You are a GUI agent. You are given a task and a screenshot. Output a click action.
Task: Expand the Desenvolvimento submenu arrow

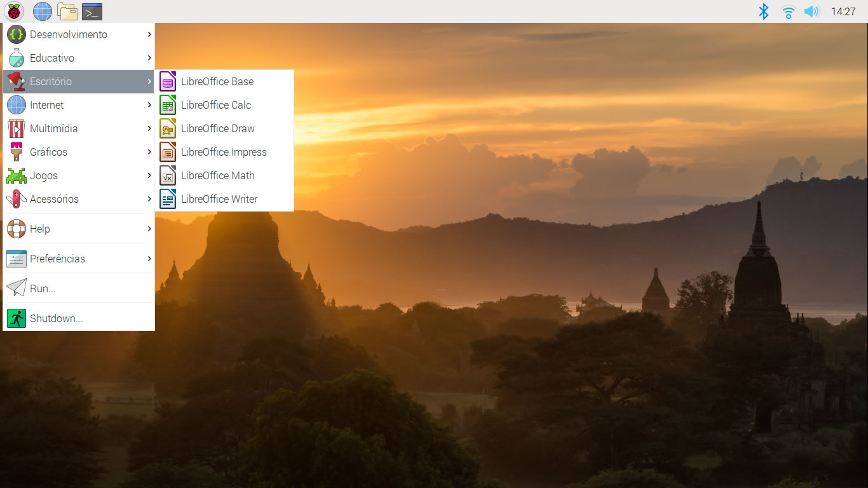[x=149, y=34]
